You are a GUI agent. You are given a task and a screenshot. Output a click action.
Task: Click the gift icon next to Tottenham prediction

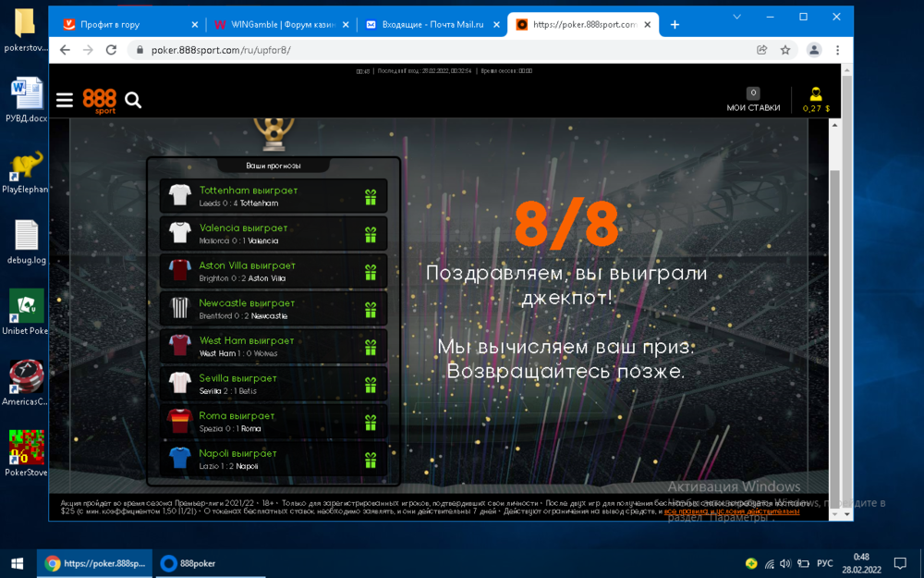point(371,197)
